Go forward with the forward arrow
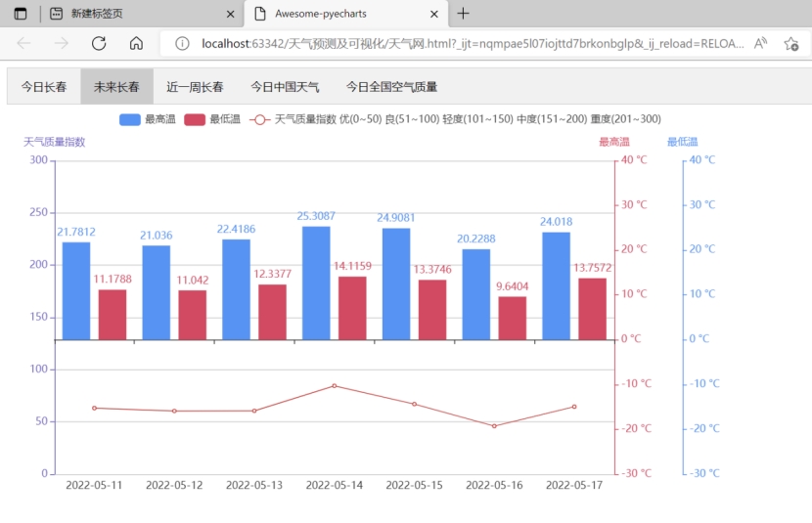This screenshot has width=812, height=523. (x=61, y=43)
